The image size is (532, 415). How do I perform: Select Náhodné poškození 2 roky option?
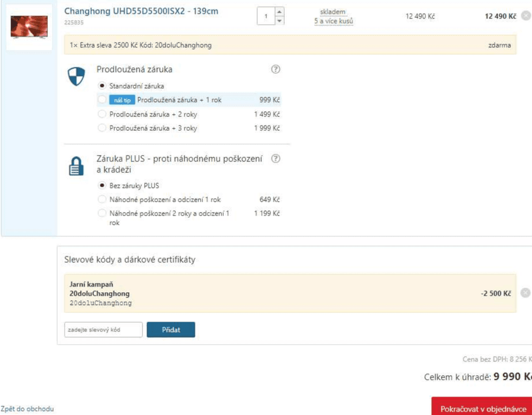point(102,213)
